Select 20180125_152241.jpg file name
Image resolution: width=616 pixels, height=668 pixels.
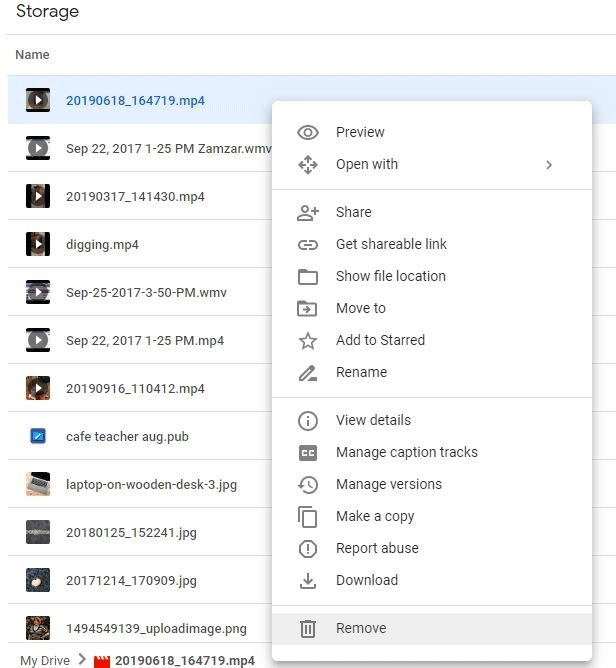click(131, 533)
